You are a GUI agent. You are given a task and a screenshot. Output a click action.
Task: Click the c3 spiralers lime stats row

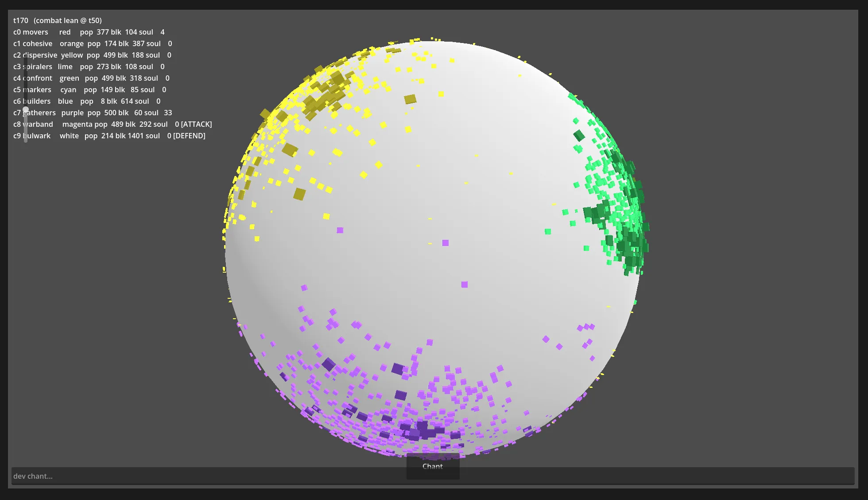point(89,66)
